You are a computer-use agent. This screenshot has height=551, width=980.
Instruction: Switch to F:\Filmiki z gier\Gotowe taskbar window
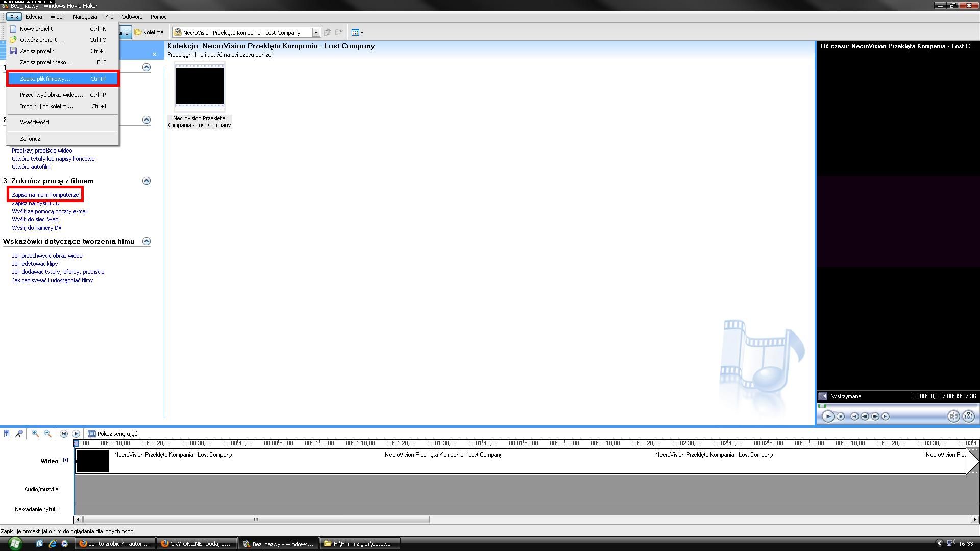coord(360,544)
